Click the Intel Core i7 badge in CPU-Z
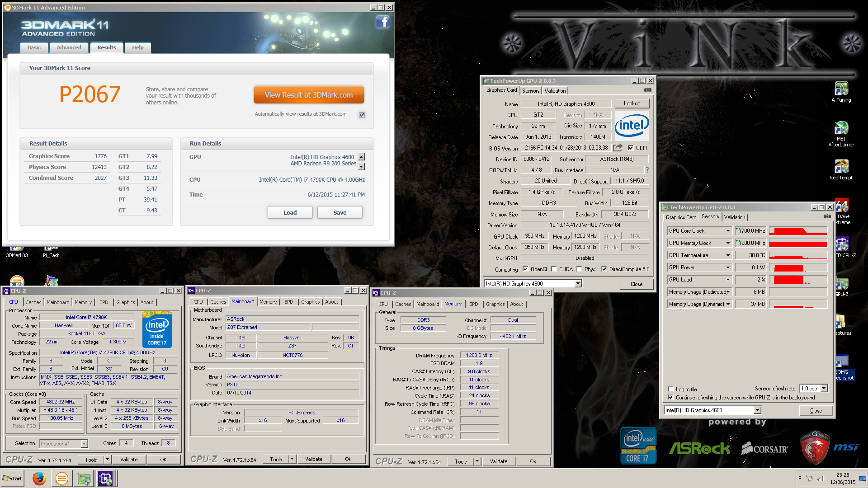This screenshot has width=868, height=488. [x=157, y=329]
